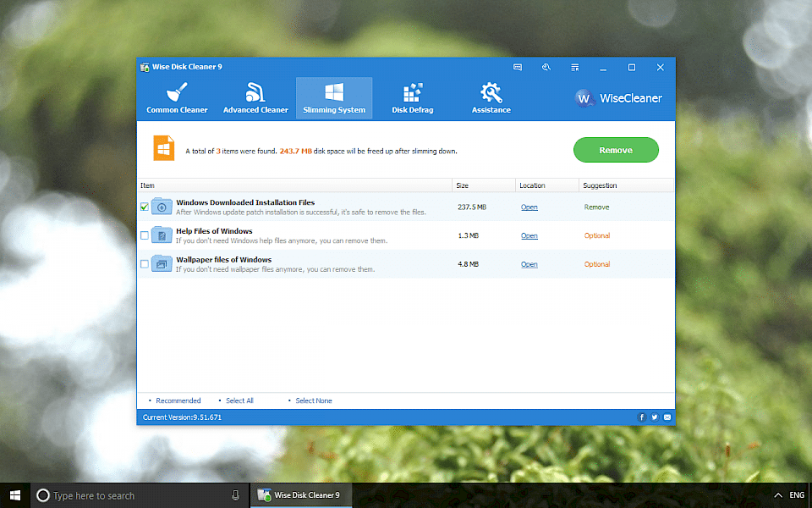Click Current Version:9.51.671 text
Image resolution: width=812 pixels, height=508 pixels.
(182, 417)
